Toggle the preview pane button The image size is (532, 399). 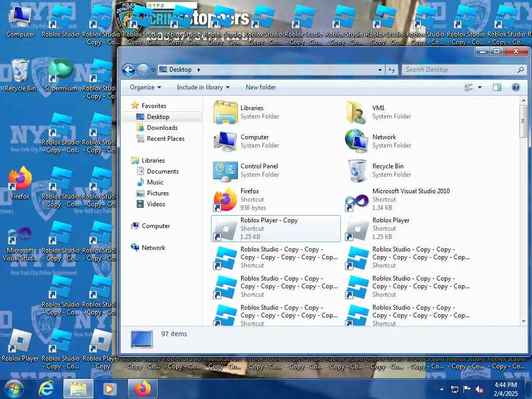(x=497, y=87)
